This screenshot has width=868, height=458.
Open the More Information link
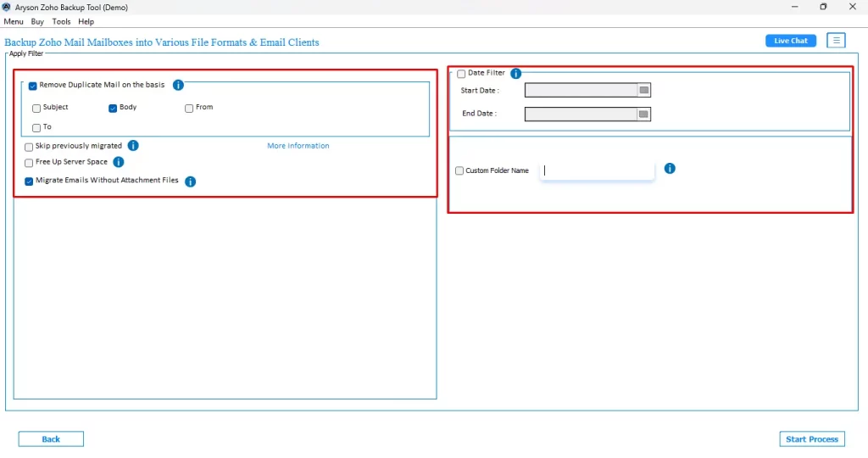[298, 146]
